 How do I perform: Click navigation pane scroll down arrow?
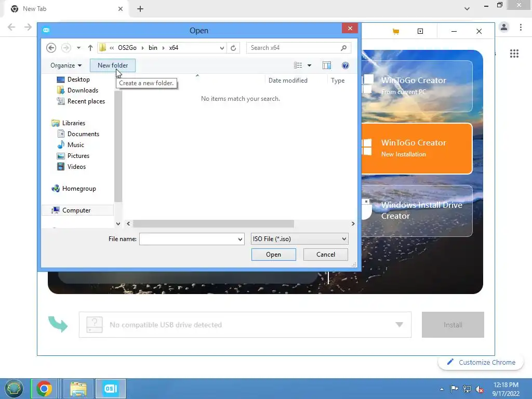click(118, 223)
